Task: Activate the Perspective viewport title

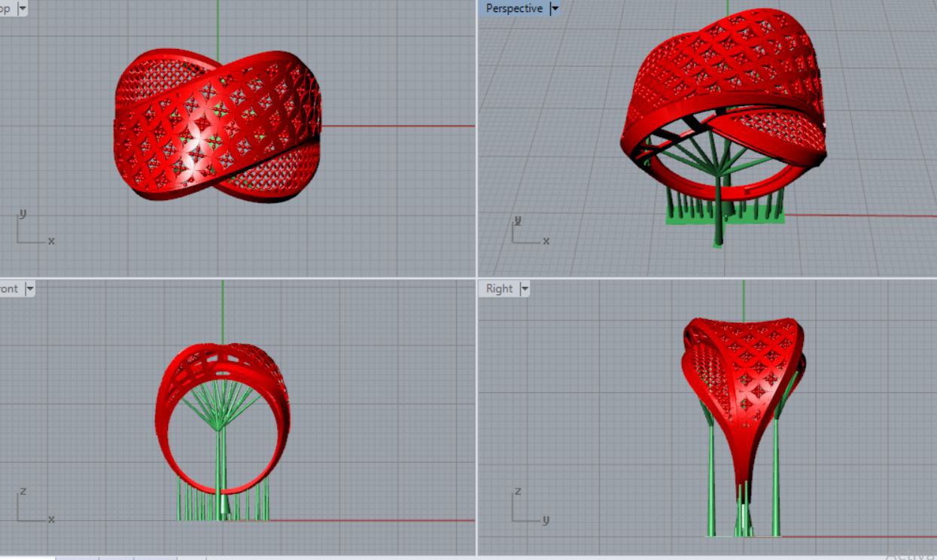Action: (514, 8)
